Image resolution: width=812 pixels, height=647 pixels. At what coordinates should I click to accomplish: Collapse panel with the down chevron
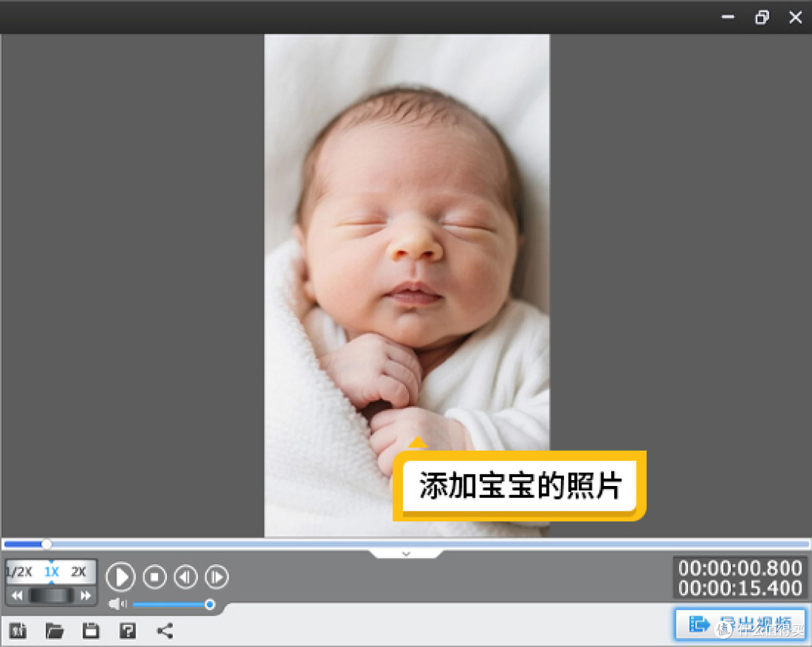[406, 554]
